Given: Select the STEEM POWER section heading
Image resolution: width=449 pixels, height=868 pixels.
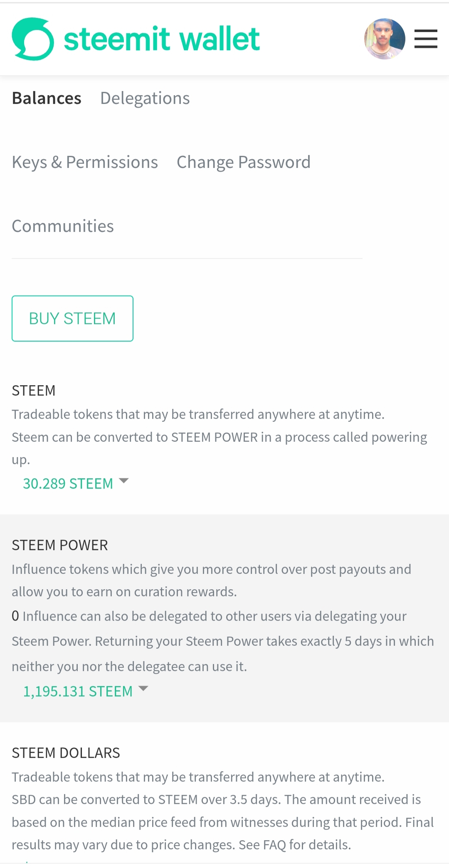Looking at the screenshot, I should (x=60, y=545).
